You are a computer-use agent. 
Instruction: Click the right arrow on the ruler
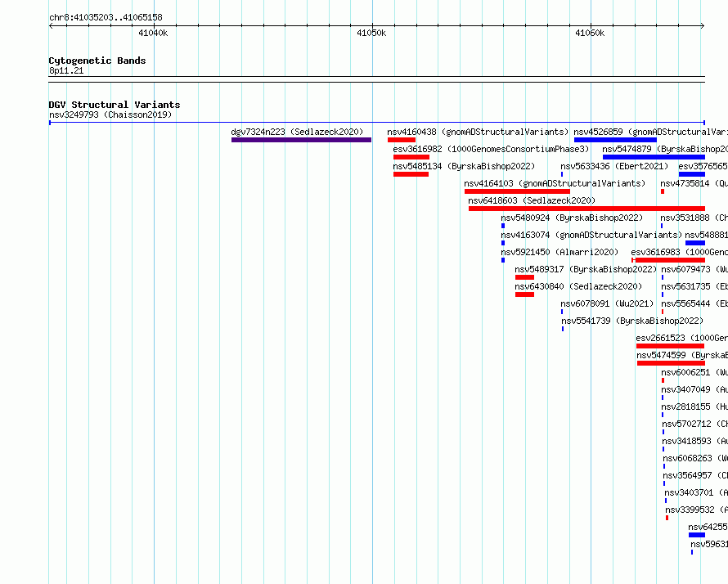(703, 25)
